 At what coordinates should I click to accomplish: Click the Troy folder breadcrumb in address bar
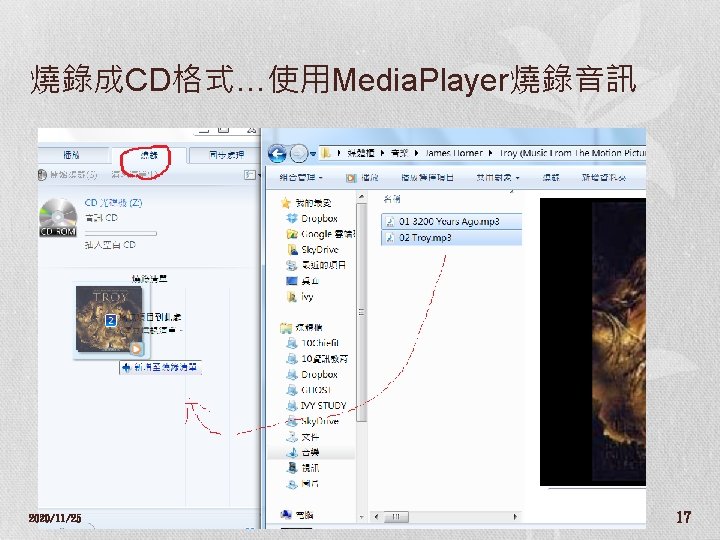point(573,153)
